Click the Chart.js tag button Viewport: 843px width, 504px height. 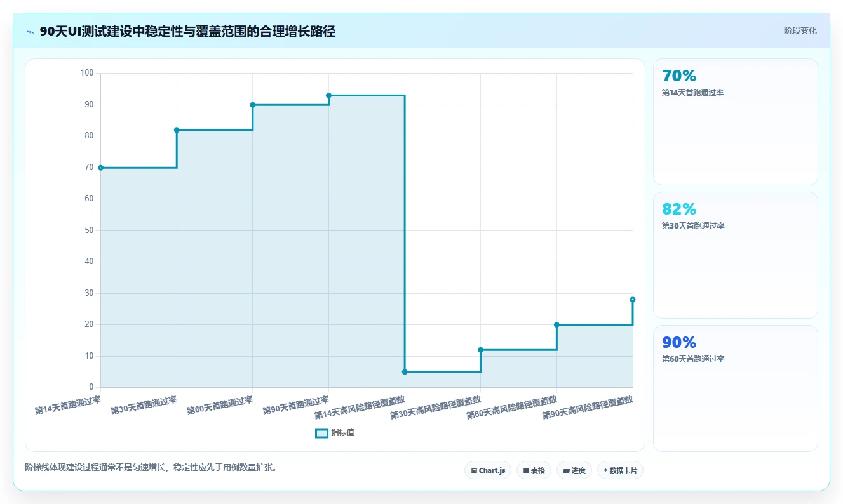click(x=488, y=470)
